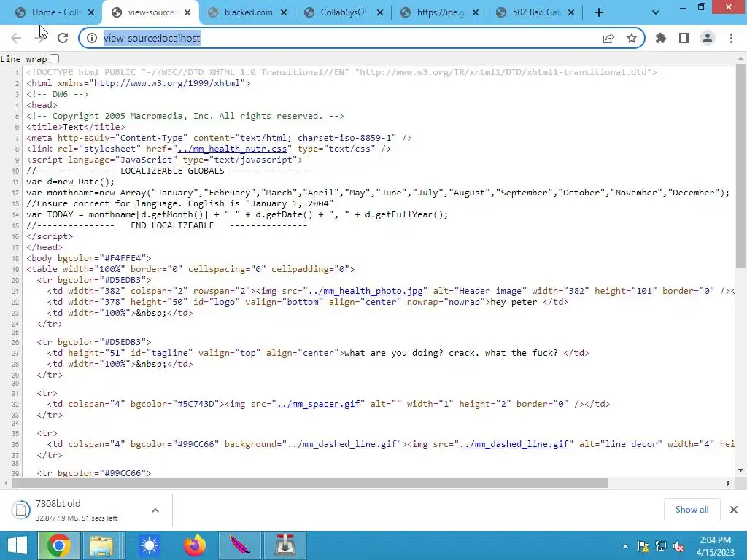Screen dimensions: 747x560
Task: Open the mm_health_photo.jpg link
Action: [365, 292]
